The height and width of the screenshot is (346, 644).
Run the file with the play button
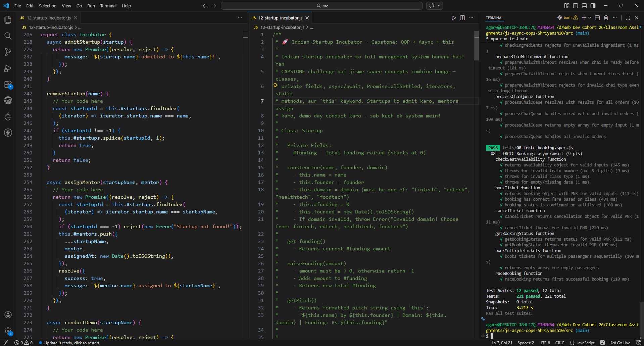[x=453, y=18]
